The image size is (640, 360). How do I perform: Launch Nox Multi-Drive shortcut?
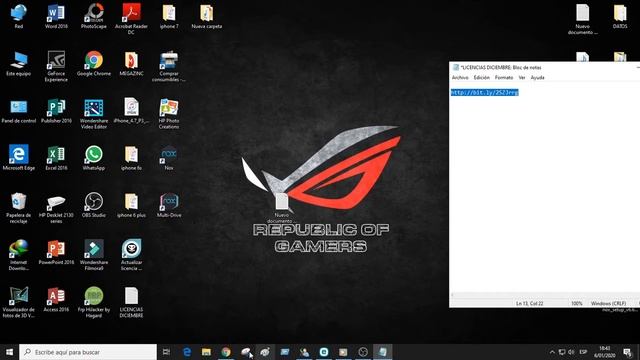pyautogui.click(x=169, y=205)
